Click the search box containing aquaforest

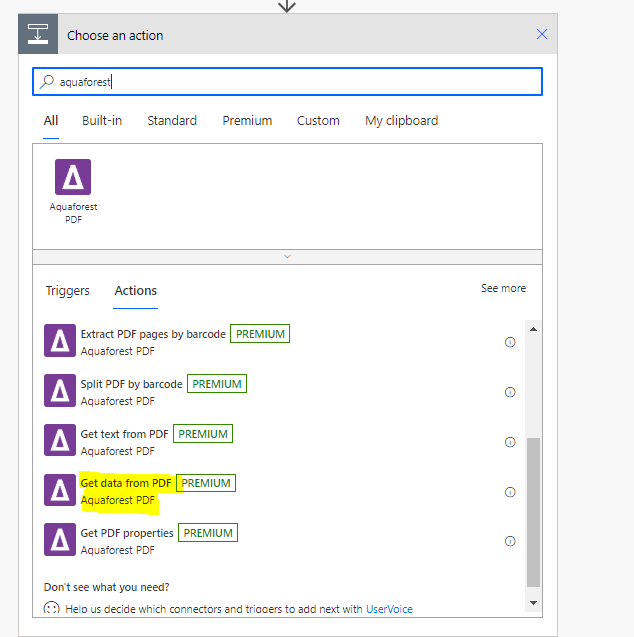point(288,82)
